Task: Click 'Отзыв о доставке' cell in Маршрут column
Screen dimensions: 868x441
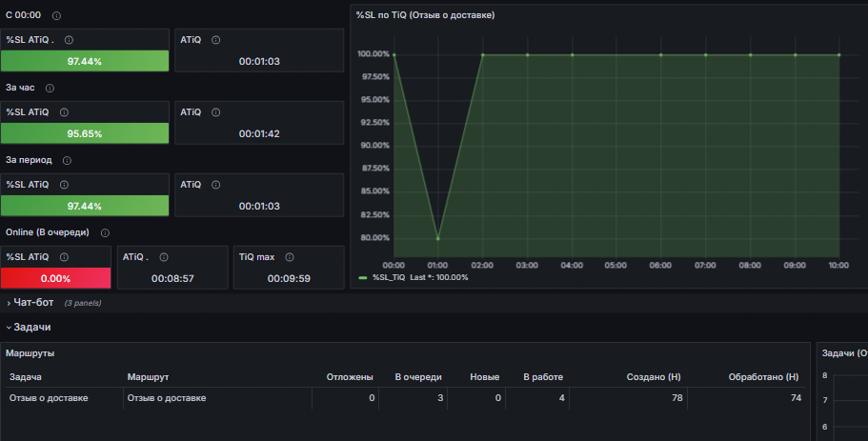Action: coord(167,398)
